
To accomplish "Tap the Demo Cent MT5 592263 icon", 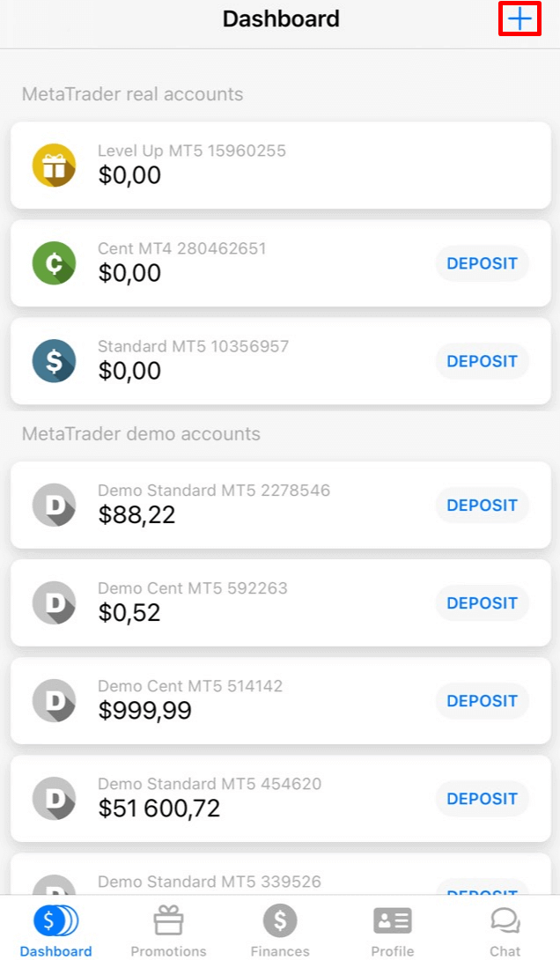I will point(54,602).
